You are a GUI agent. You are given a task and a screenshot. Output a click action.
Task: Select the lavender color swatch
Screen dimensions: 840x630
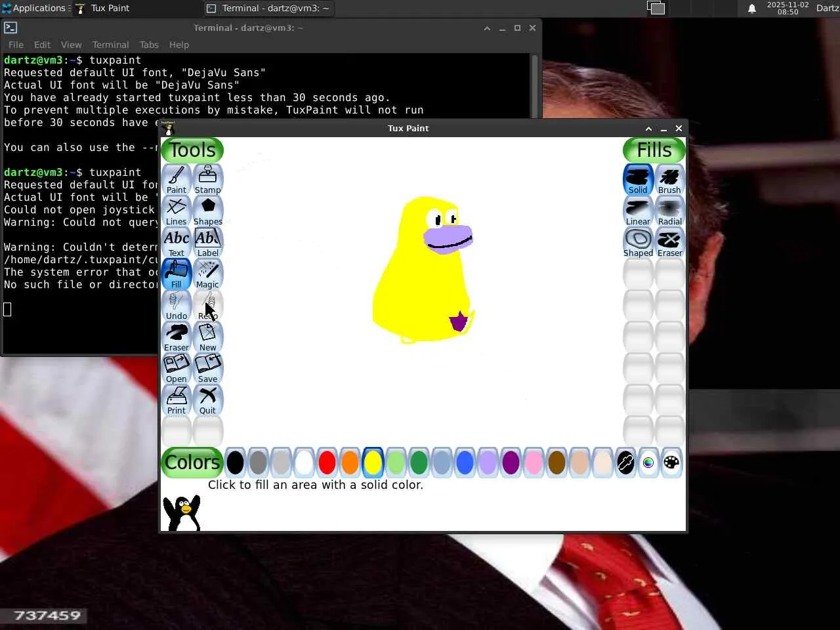[488, 463]
